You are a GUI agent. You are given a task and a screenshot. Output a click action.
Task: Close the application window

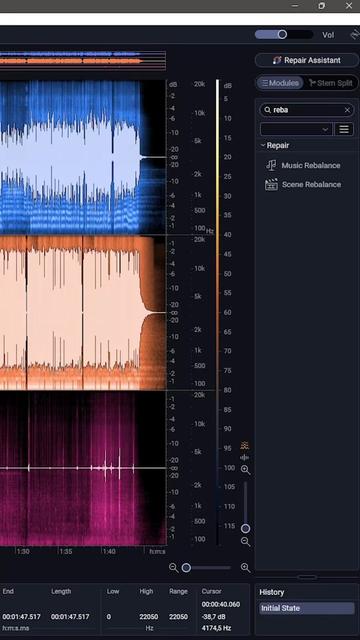[x=349, y=6]
